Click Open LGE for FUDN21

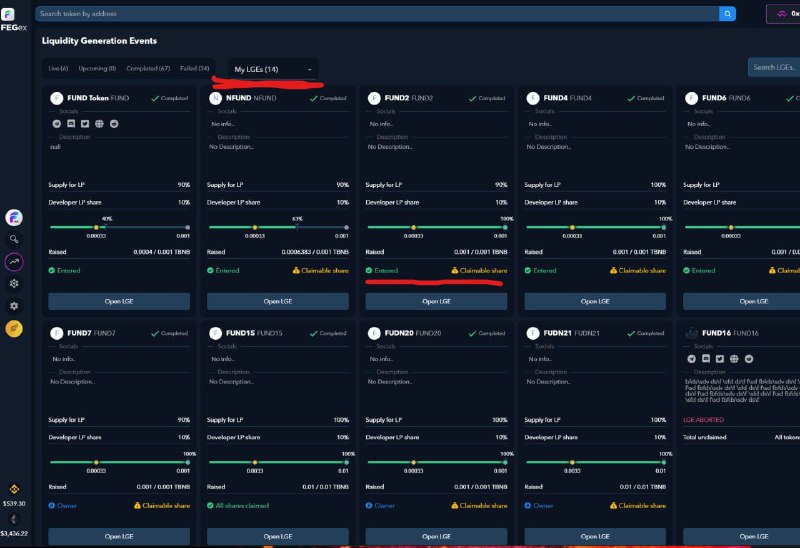(x=595, y=537)
